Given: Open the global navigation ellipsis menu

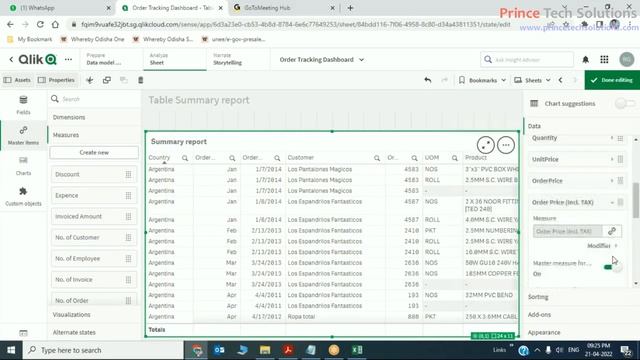Looking at the screenshot, I should pyautogui.click(x=68, y=60).
